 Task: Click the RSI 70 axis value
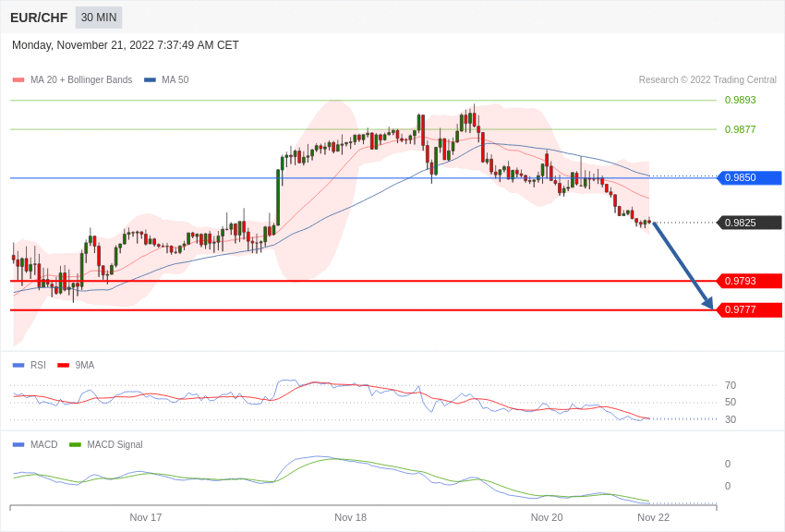point(731,385)
